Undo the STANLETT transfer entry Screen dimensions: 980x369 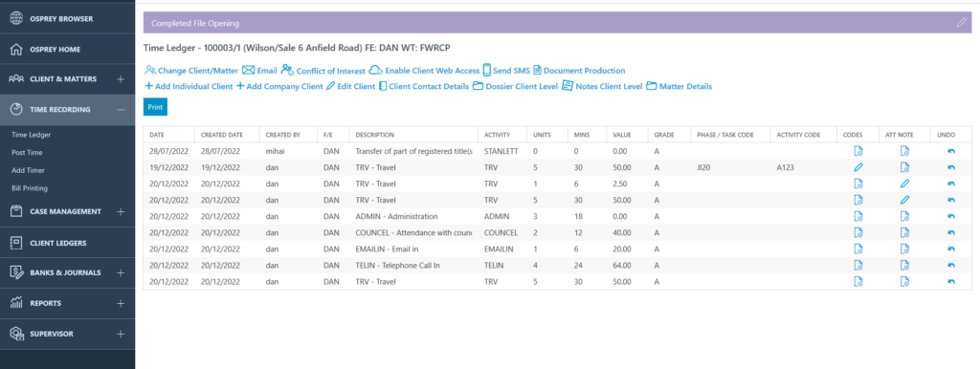tap(950, 151)
